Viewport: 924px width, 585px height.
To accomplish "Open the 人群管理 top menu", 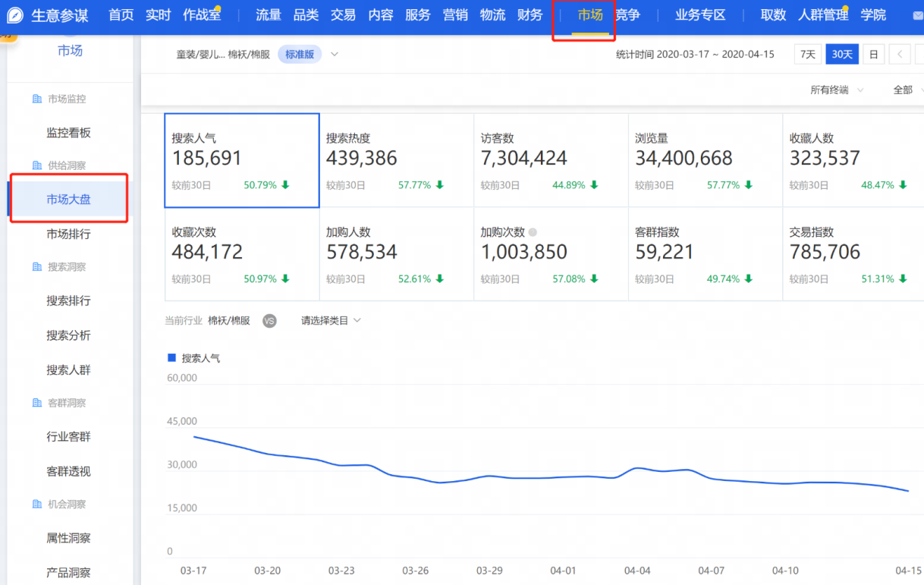I will click(x=823, y=15).
